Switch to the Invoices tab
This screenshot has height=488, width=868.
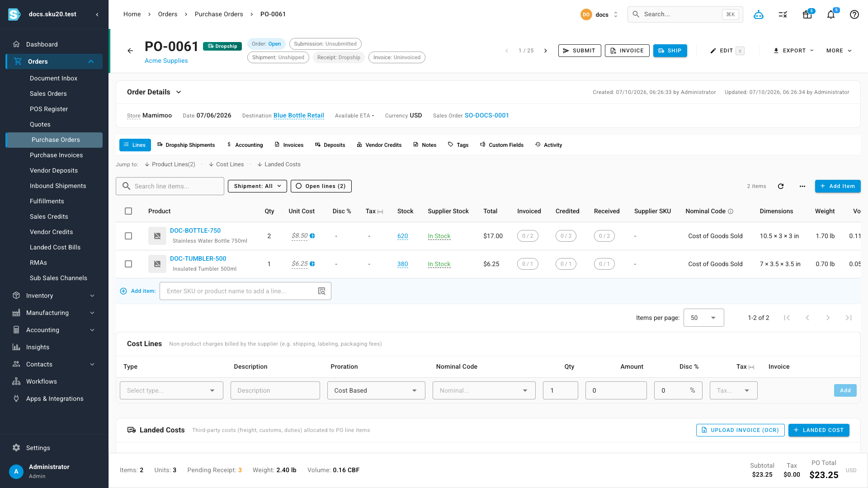point(289,145)
